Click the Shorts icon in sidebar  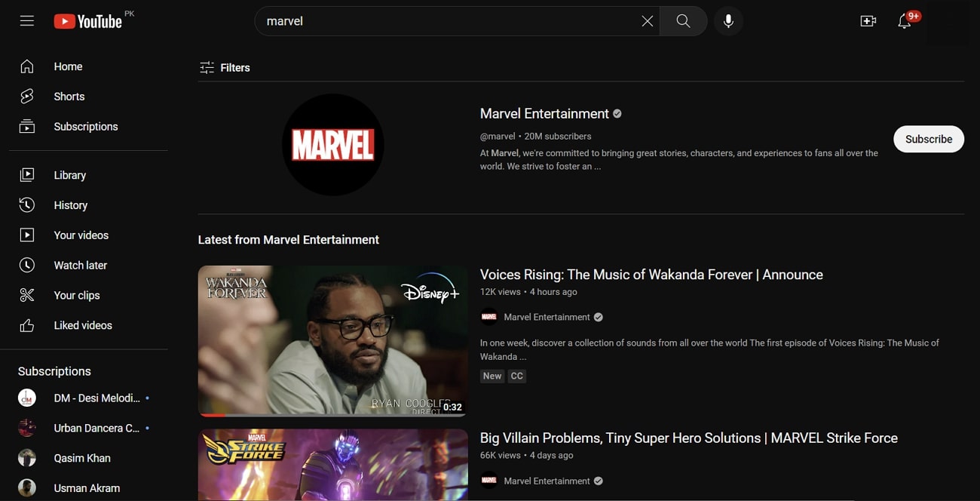27,97
